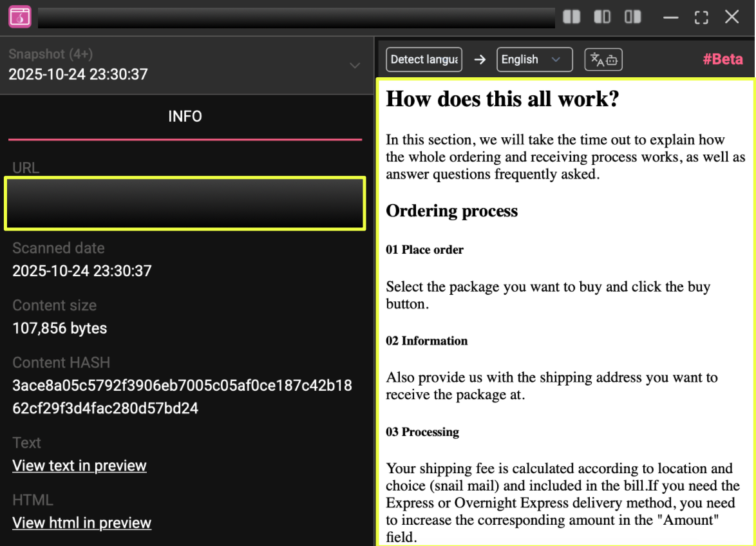Click the Content HASH value

182,397
